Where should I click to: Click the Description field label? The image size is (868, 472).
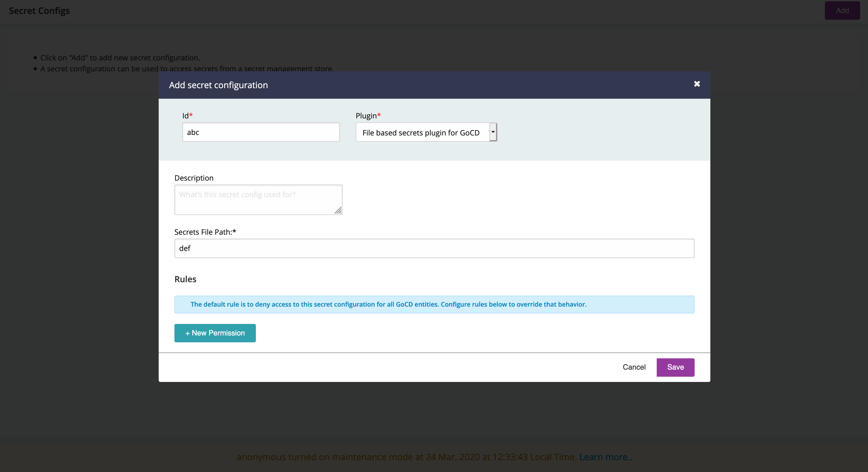tap(194, 178)
